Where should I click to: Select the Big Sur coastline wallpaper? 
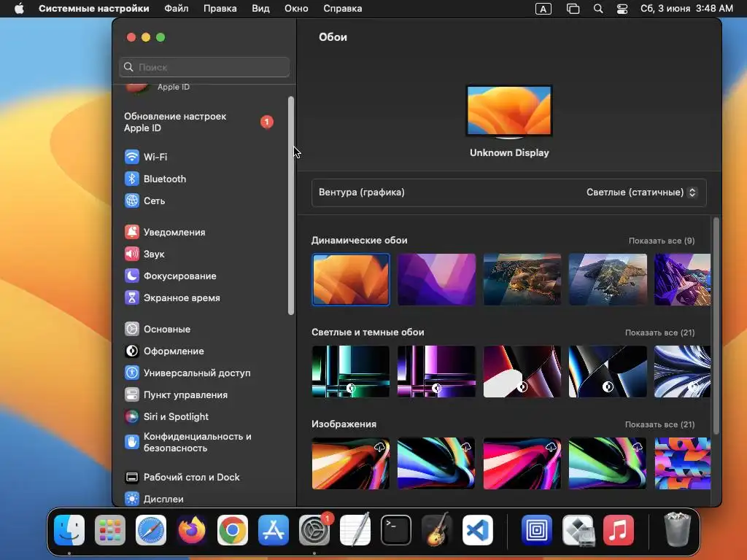pos(522,279)
